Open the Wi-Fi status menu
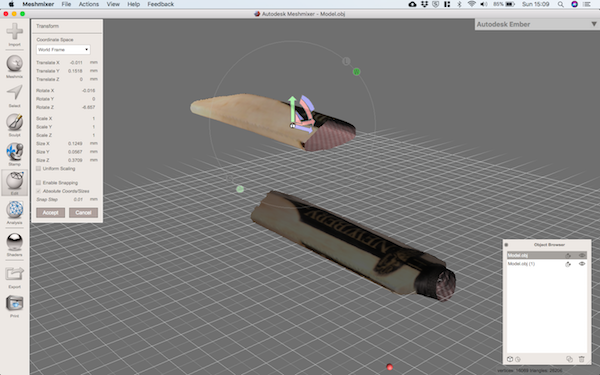The width and height of the screenshot is (600, 375). (x=471, y=4)
